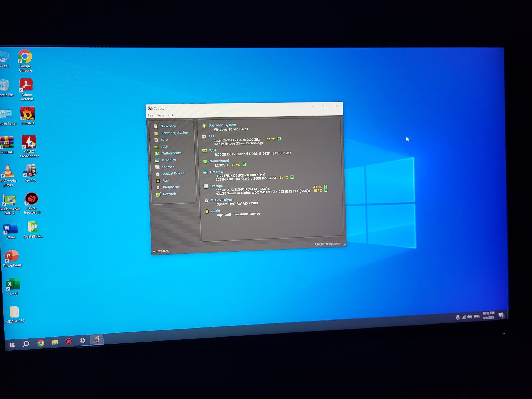Click the text Intel Core i3 2120 @ 3.30GHz
Viewport: 532px width, 399px height.
click(x=237, y=140)
